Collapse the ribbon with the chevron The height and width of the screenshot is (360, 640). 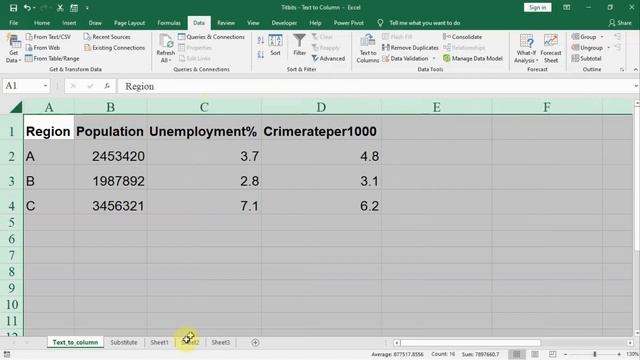pyautogui.click(x=636, y=70)
